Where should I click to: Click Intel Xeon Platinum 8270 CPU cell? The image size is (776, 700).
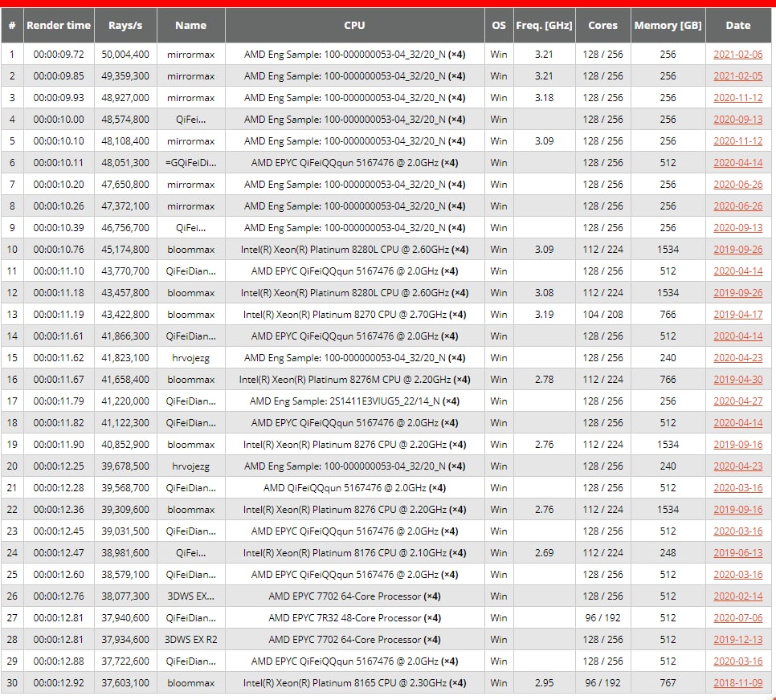tap(355, 315)
